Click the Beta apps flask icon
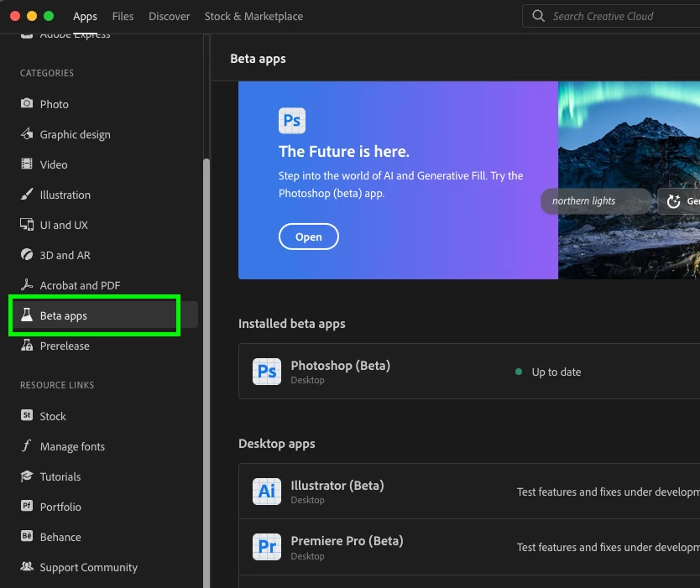Screen dimensions: 700x588 (x=27, y=315)
